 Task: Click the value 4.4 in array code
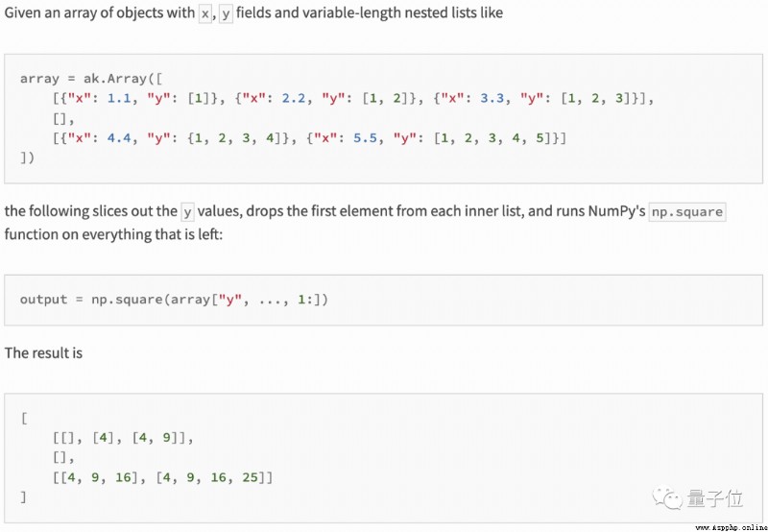coord(119,138)
